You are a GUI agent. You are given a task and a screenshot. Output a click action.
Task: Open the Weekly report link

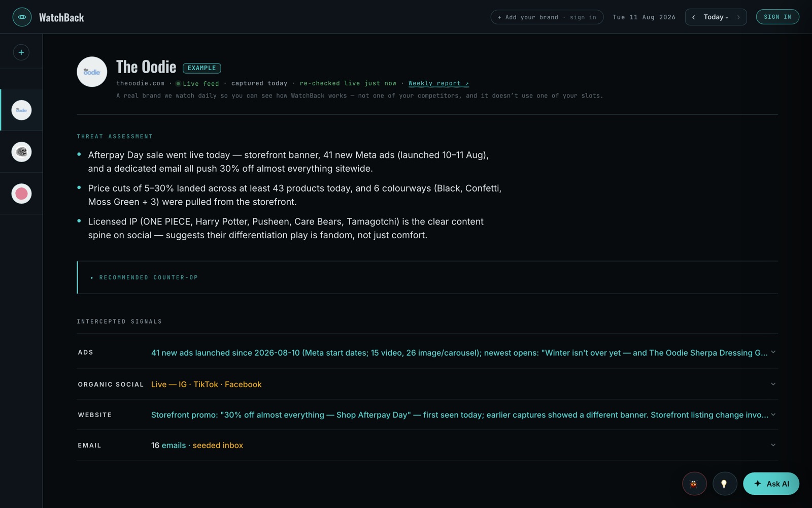[438, 83]
